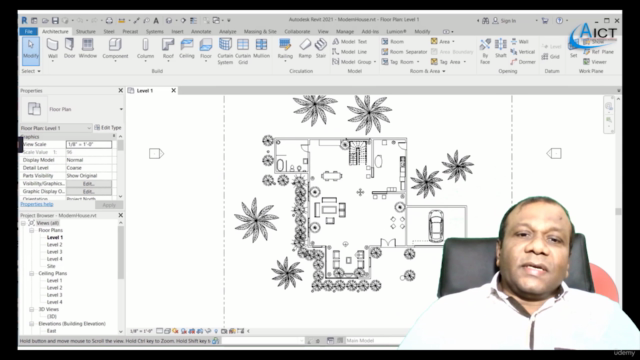Select the Ramp tool
This screenshot has height=360, width=640.
pos(305,48)
